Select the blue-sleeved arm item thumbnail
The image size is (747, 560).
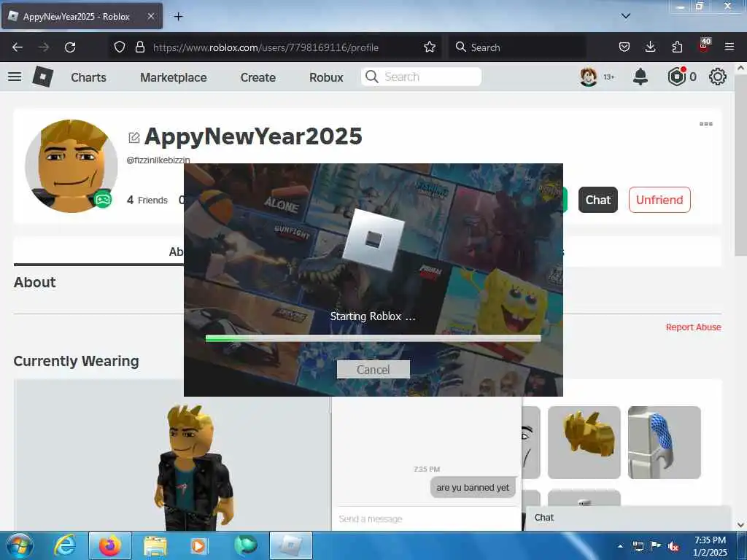(664, 443)
